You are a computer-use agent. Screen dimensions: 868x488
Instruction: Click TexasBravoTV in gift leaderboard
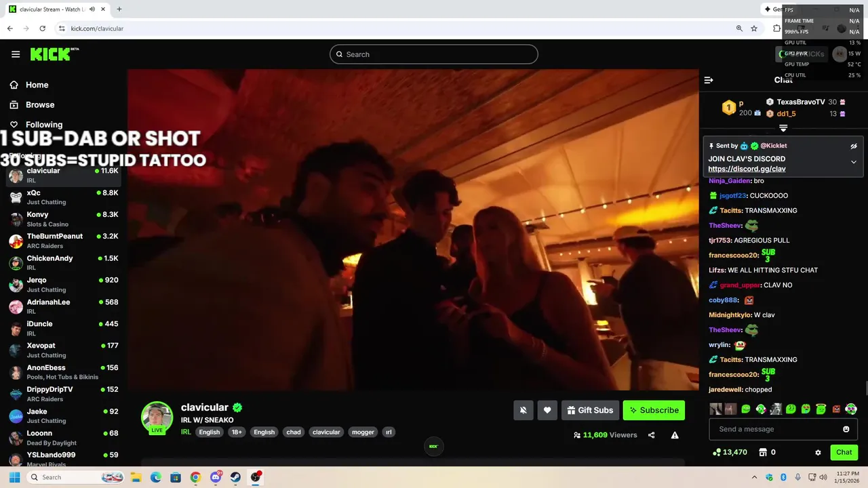pyautogui.click(x=800, y=102)
